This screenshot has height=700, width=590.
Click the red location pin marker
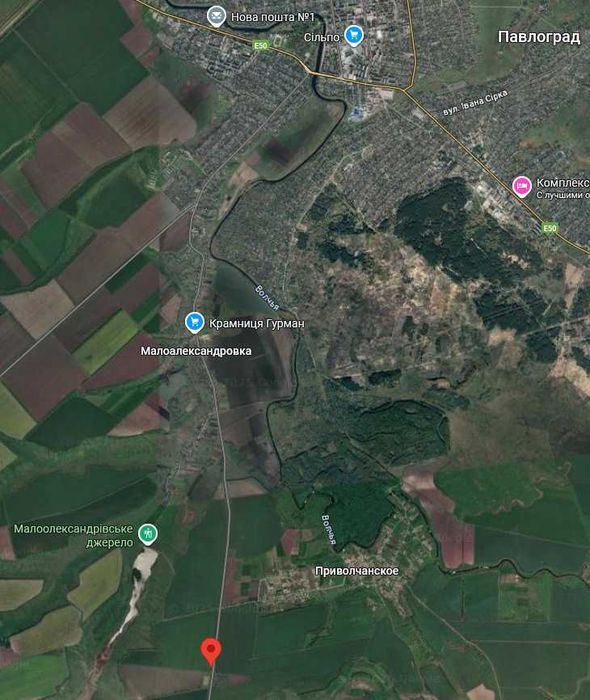pyautogui.click(x=211, y=652)
